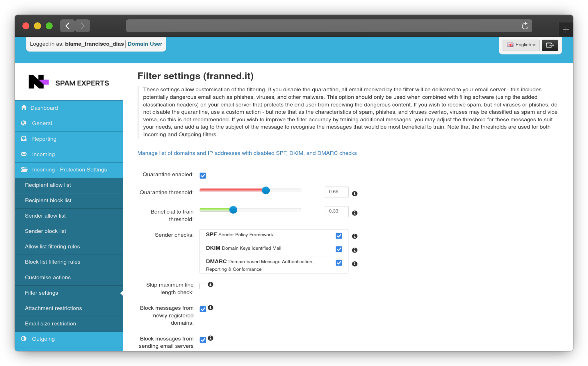
Task: Click info icon beside Skip maximum line length
Action: 211,285
